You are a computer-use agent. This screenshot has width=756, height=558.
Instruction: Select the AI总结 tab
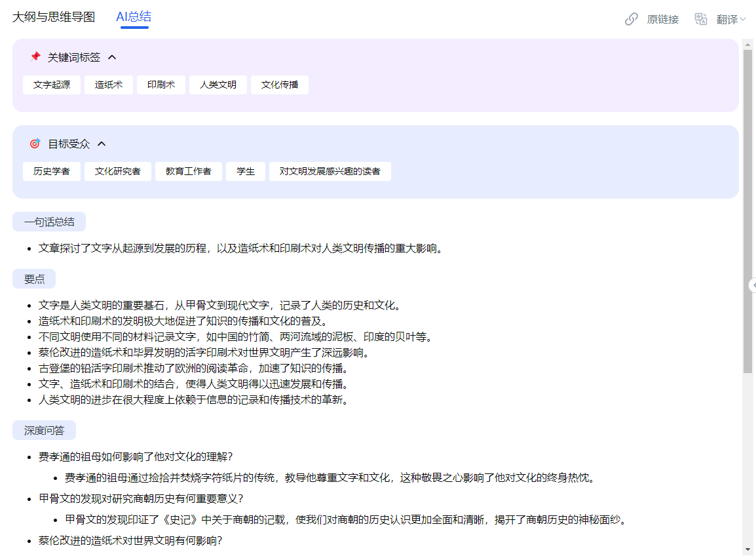(x=134, y=17)
